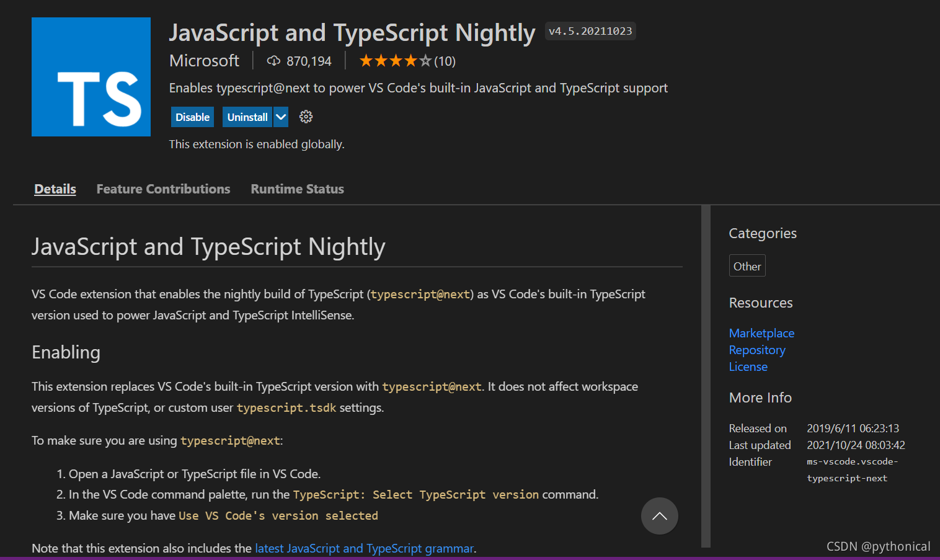Select the Other category tag
The height and width of the screenshot is (560, 940).
point(747,266)
